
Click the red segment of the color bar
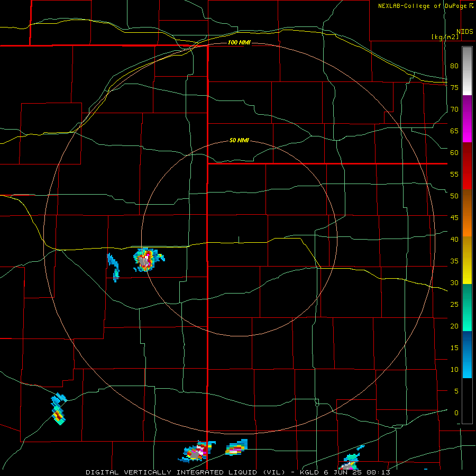[x=467, y=166]
